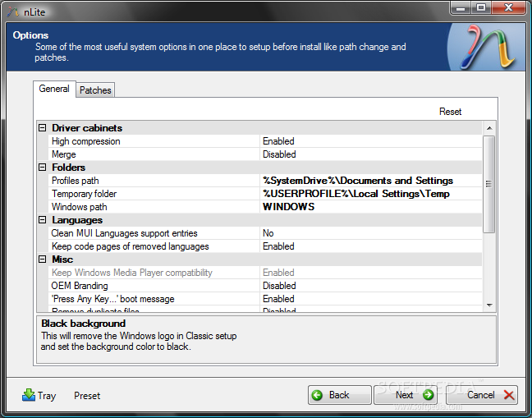The width and height of the screenshot is (532, 418).
Task: Select 'Press Any Key...' boot message label
Action: point(113,299)
